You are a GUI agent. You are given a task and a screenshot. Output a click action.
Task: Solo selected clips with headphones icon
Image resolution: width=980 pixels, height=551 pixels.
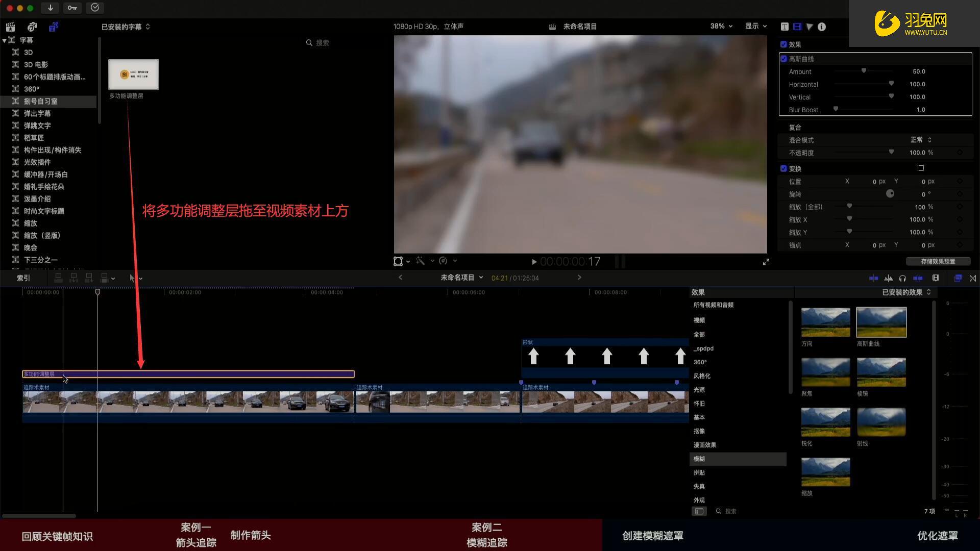coord(902,278)
